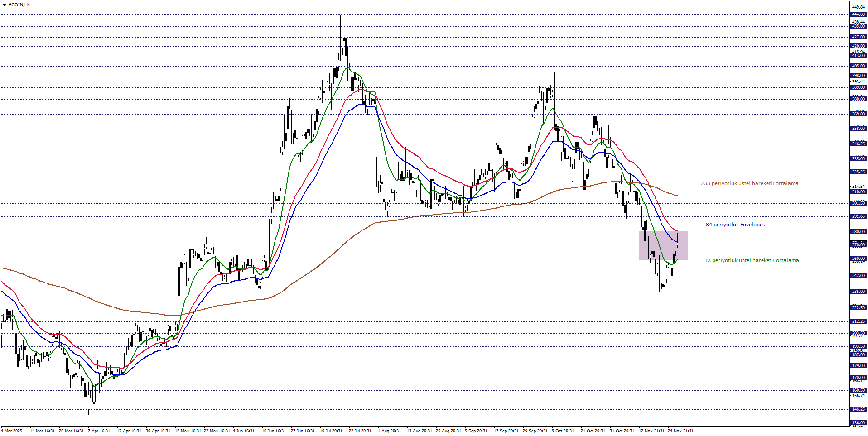The image size is (868, 436).
Task: Click the 280.00 price level tag
Action: click(x=858, y=232)
